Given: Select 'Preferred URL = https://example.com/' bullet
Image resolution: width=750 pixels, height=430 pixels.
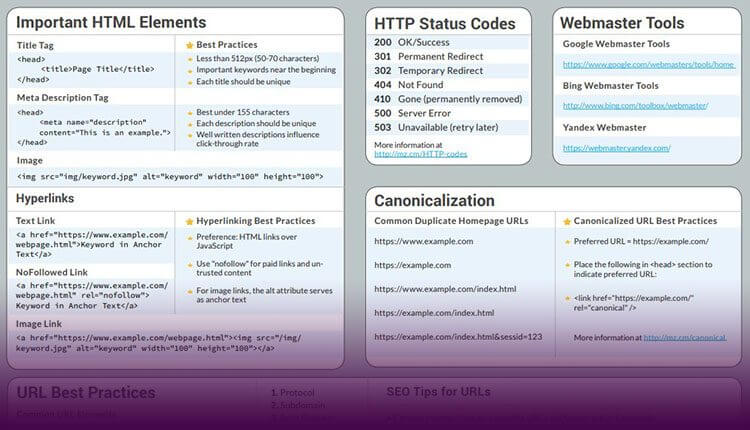Looking at the screenshot, I should click(641, 242).
